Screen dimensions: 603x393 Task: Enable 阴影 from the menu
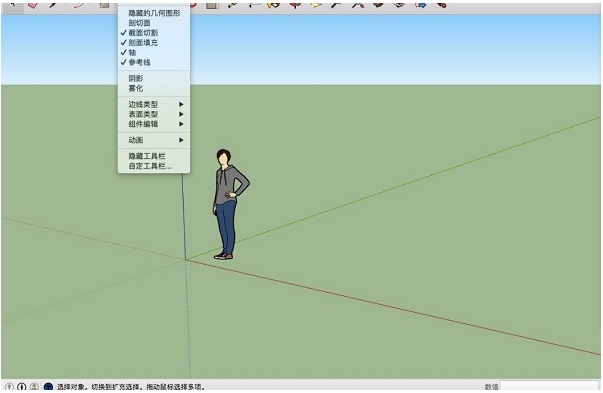click(x=153, y=78)
